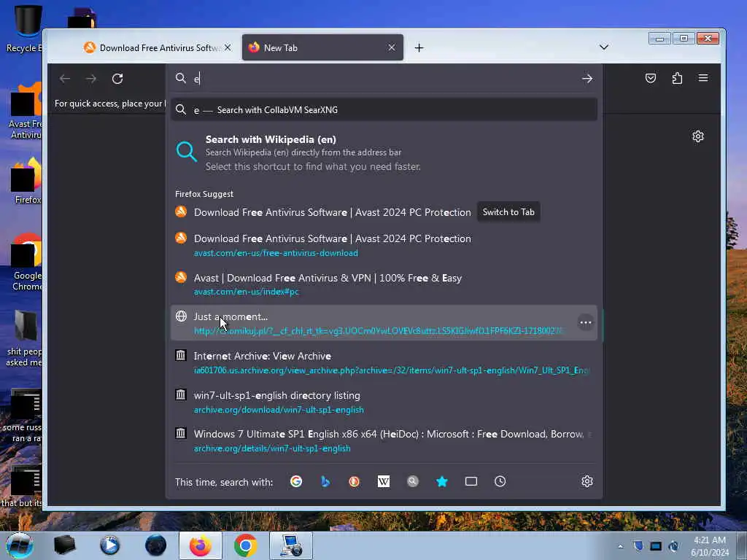Click the taskbar clock showing 4:21 AM

[710, 546]
